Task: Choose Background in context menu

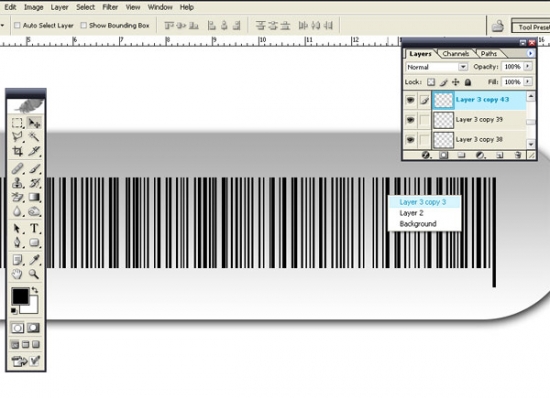Action: (424, 224)
